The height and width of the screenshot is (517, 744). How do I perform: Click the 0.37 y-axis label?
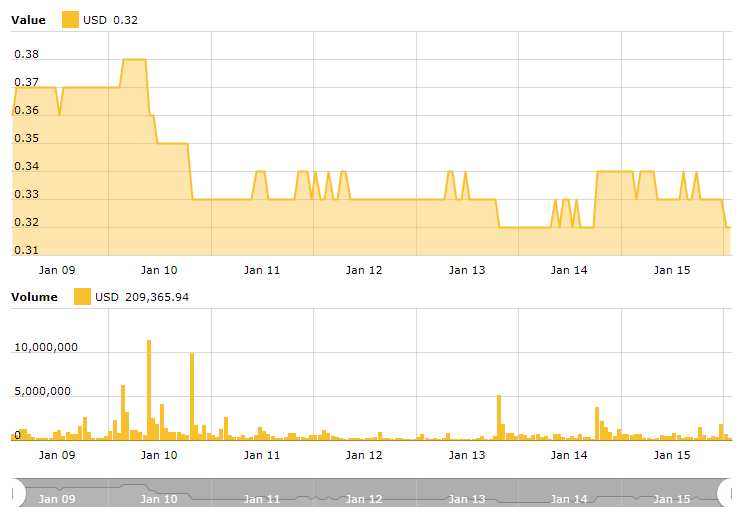pyautogui.click(x=27, y=82)
